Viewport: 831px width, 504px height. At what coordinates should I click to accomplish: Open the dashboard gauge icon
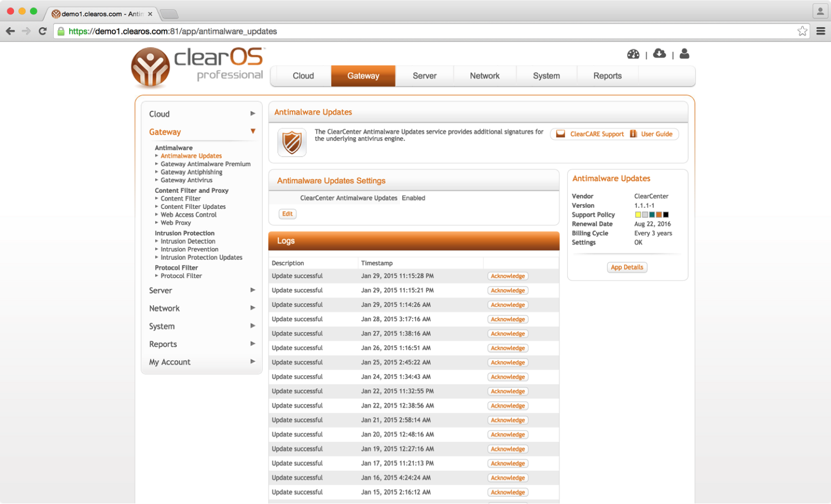[x=633, y=54]
